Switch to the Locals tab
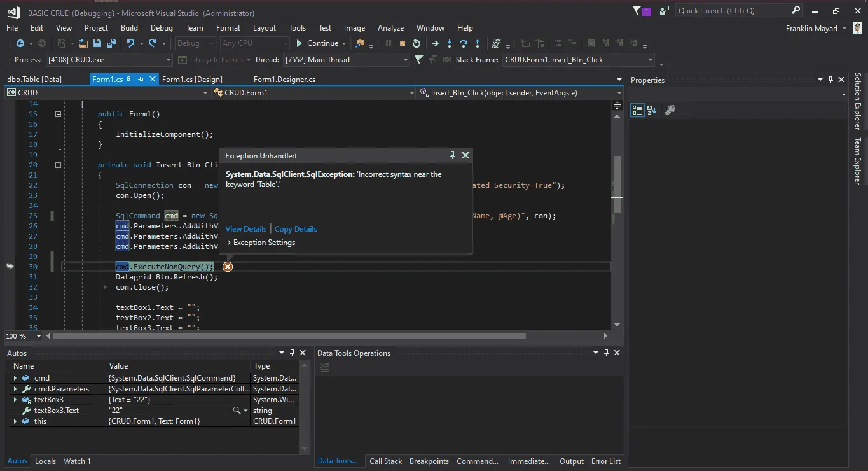The height and width of the screenshot is (471, 868). coord(45,461)
